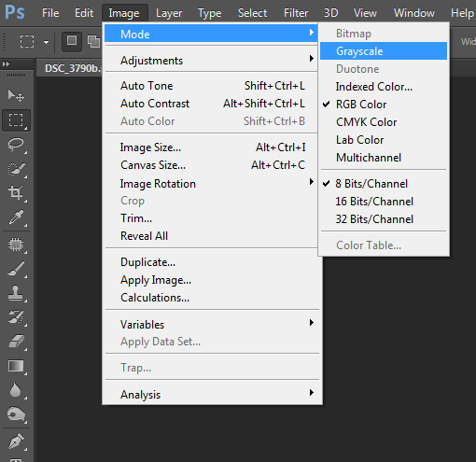The width and height of the screenshot is (476, 462).
Task: Switch mode to Lab Color
Action: [x=384, y=140]
